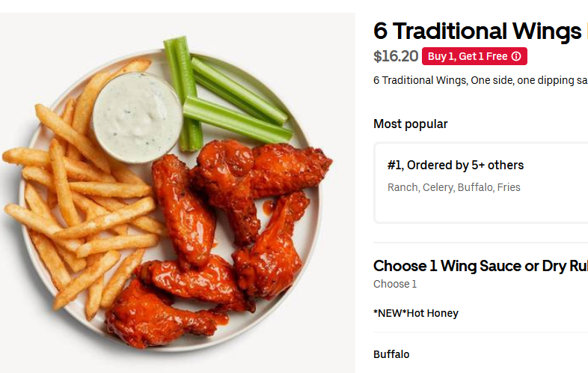The image size is (588, 373).
Task: Select the #1 most popular order card
Action: pos(481,183)
